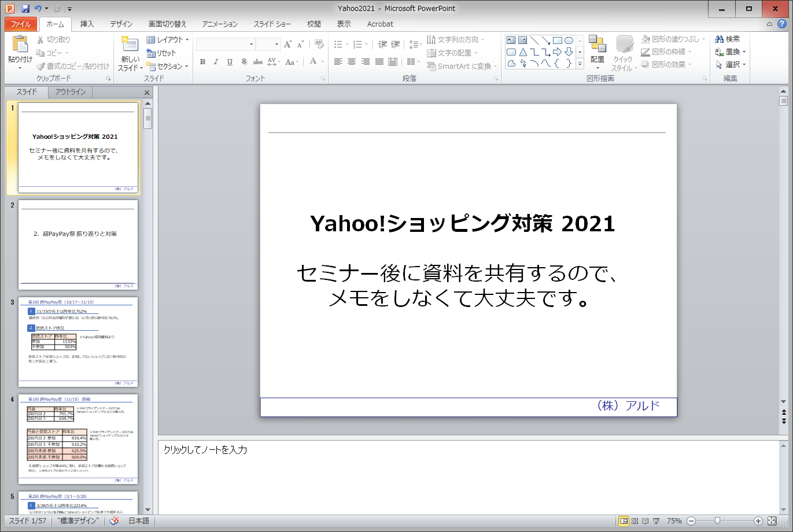This screenshot has width=793, height=532.
Task: Click the font color A button
Action: click(x=313, y=62)
